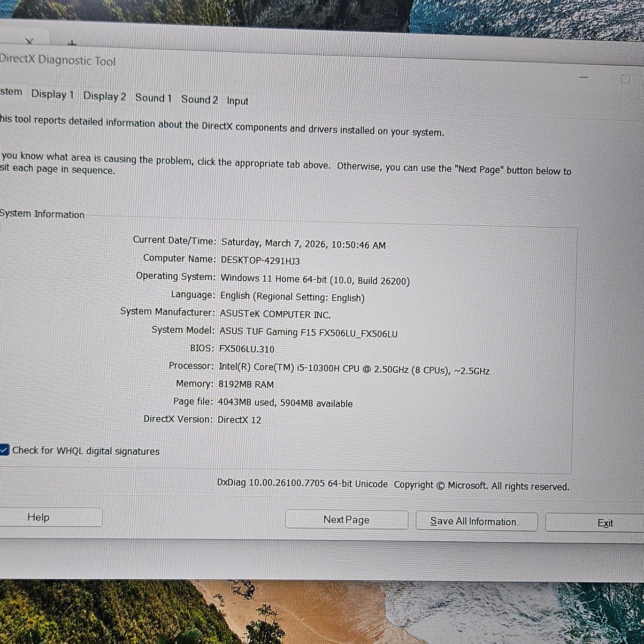Click the Intel Core i5-10300H processor text
The width and height of the screenshot is (644, 644).
[x=354, y=369]
